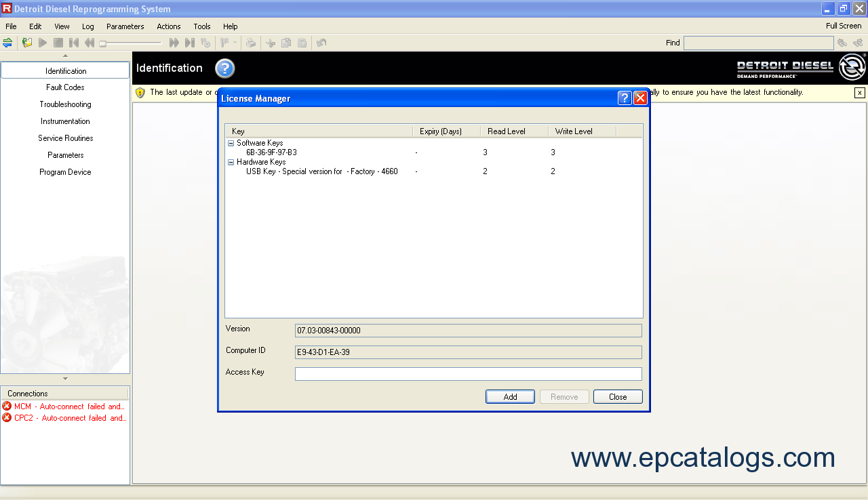This screenshot has height=500, width=868.
Task: Collapse the Hardware Keys tree node
Action: 231,162
